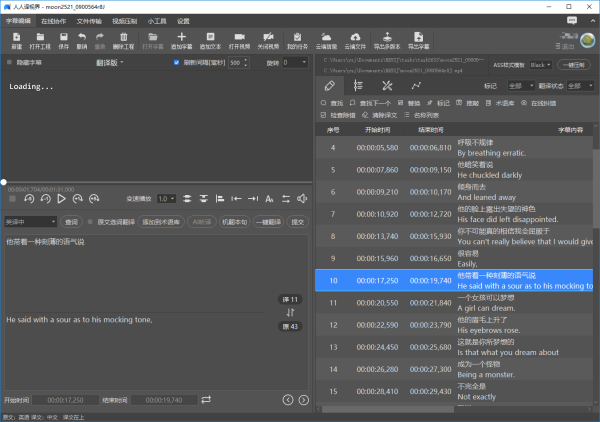Click the 一键翻译 button

pos(267,222)
